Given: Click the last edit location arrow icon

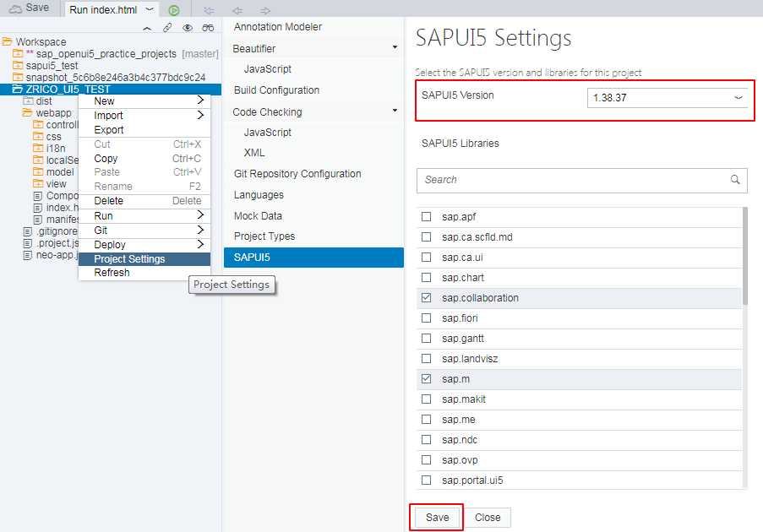Looking at the screenshot, I should point(210,10).
